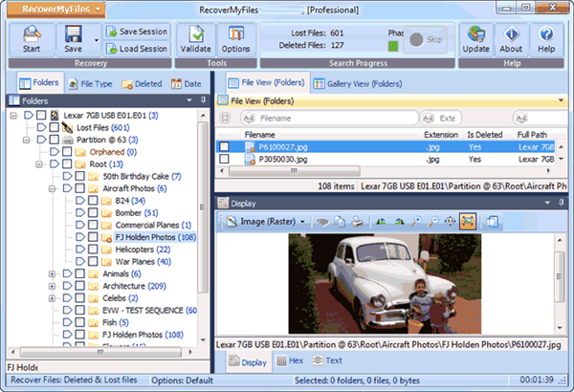This screenshot has height=392, width=574.
Task: Expand the Animals folder node
Action: tap(51, 273)
